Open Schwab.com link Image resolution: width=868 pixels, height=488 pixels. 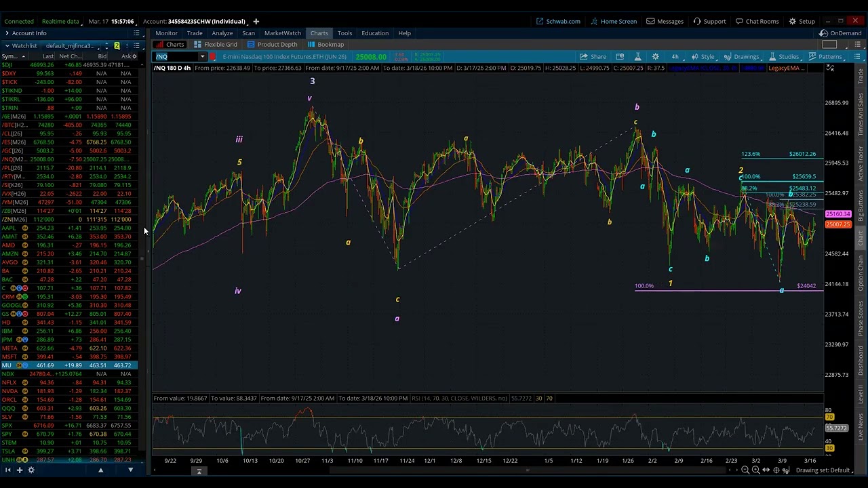(559, 22)
